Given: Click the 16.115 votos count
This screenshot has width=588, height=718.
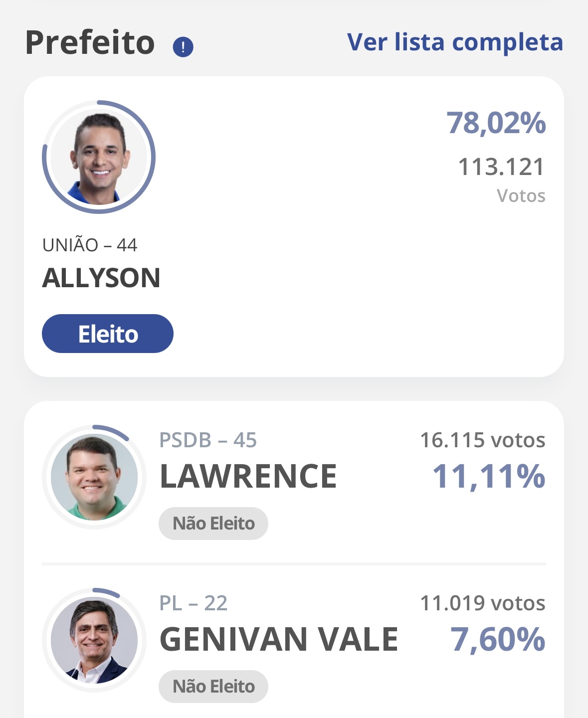Looking at the screenshot, I should [x=483, y=440].
